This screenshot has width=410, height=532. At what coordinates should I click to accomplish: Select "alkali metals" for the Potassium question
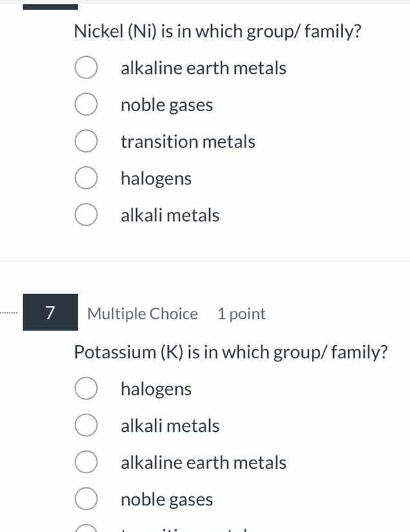click(85, 425)
